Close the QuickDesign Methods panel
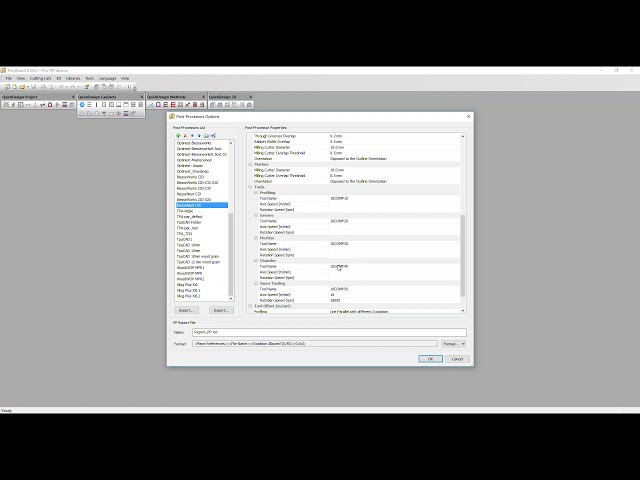640x480 pixels. pyautogui.click(x=203, y=97)
